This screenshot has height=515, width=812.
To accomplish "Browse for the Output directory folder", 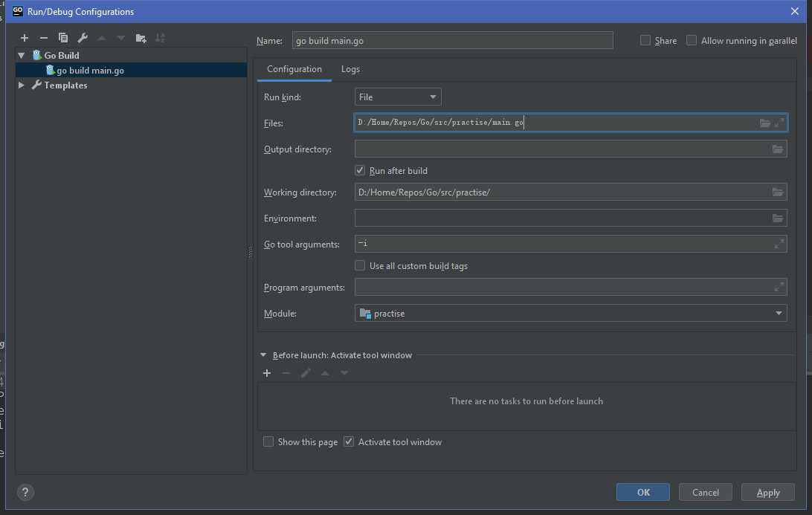I will click(x=778, y=149).
